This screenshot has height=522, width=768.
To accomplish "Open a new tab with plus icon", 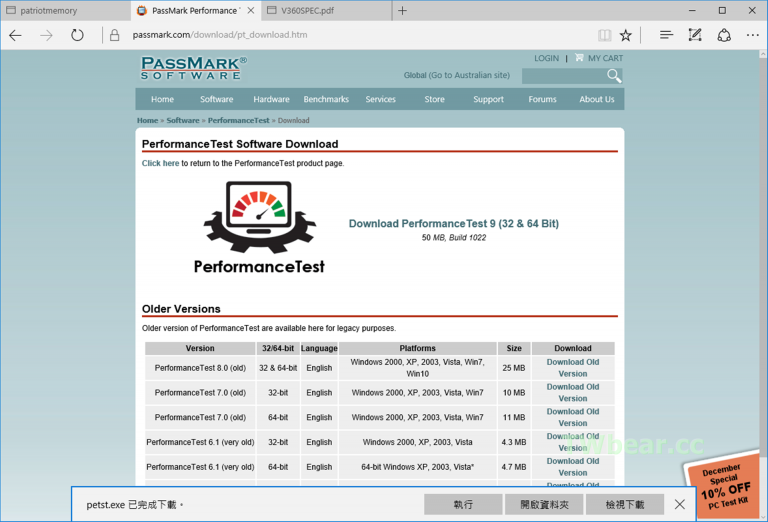I will tap(402, 11).
